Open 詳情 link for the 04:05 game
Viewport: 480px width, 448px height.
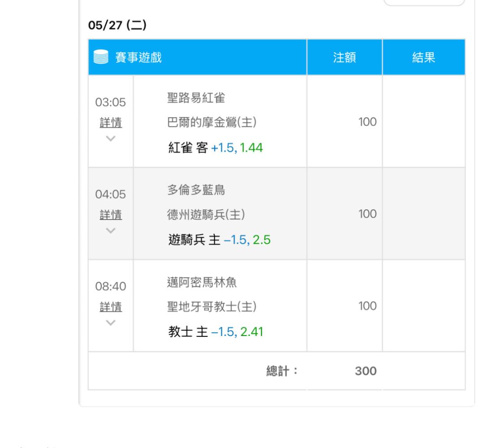point(111,215)
